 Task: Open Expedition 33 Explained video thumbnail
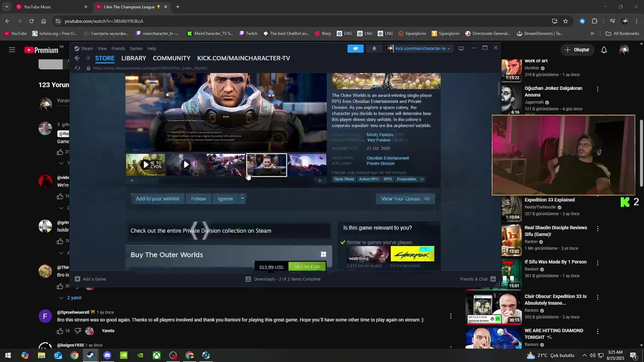(511, 209)
